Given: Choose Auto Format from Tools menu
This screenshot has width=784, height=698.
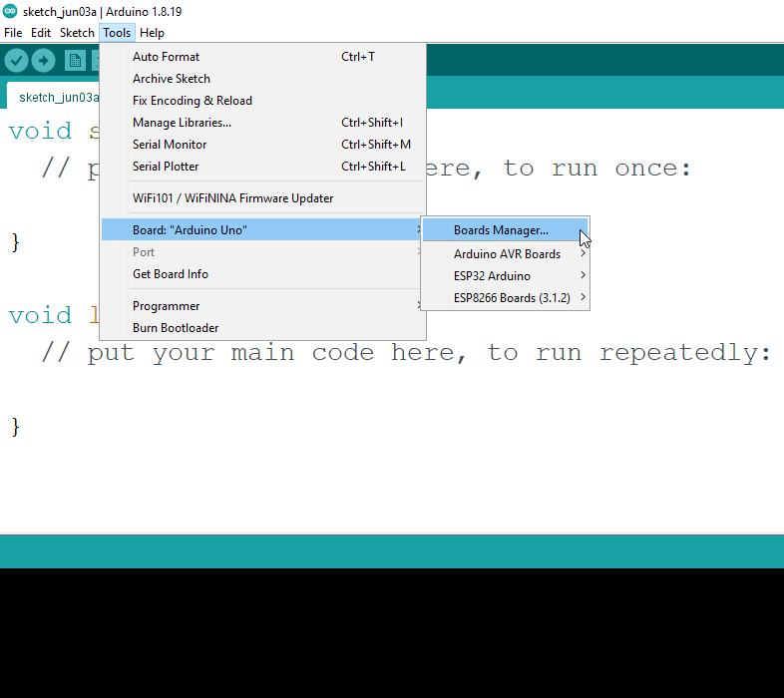Looking at the screenshot, I should pyautogui.click(x=166, y=57).
